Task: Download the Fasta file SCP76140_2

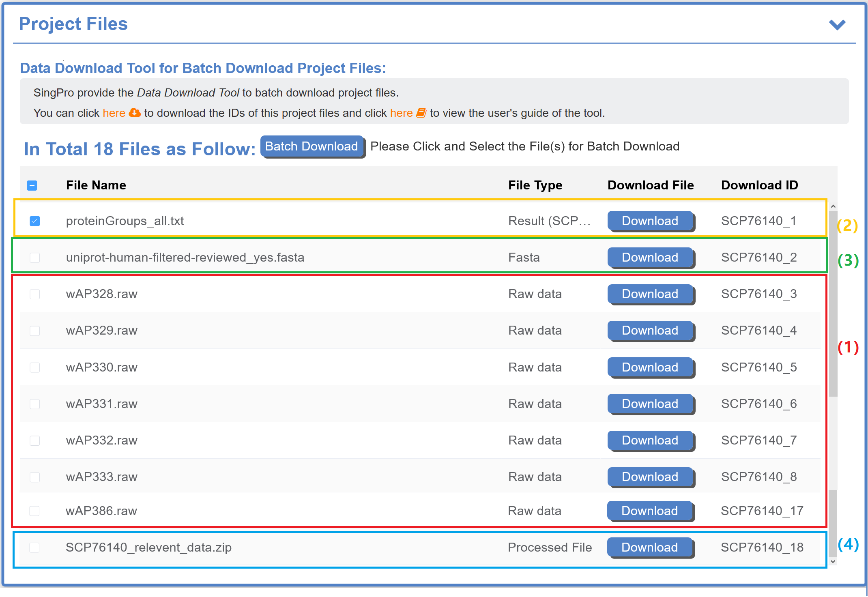Action: coord(650,258)
